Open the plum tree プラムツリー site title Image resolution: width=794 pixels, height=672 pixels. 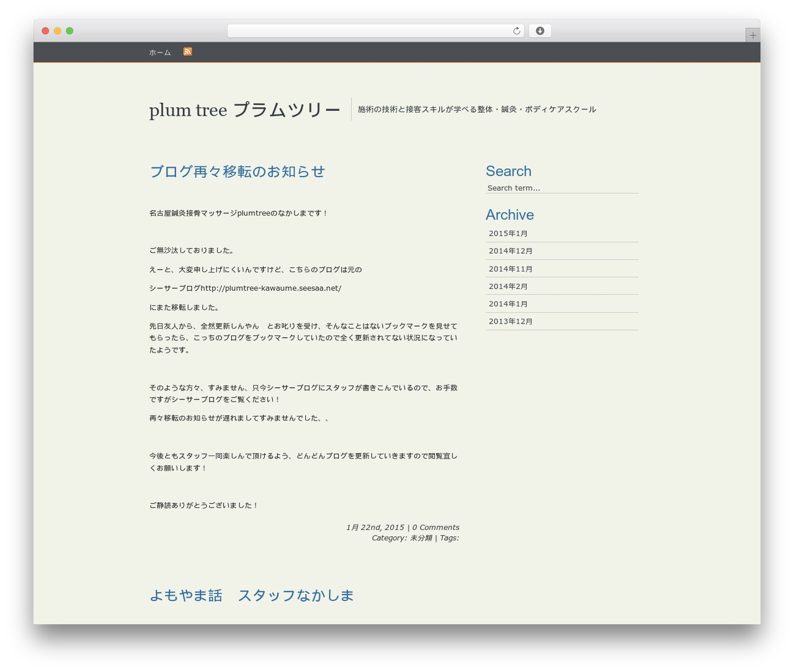pos(244,110)
